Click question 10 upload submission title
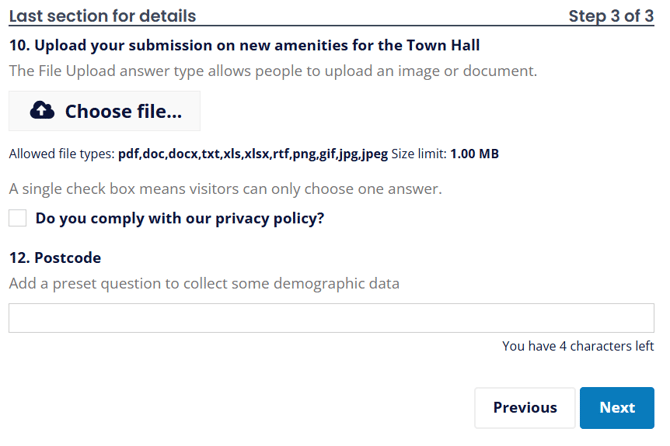Viewport: 670px width, 446px height. pyautogui.click(x=244, y=45)
